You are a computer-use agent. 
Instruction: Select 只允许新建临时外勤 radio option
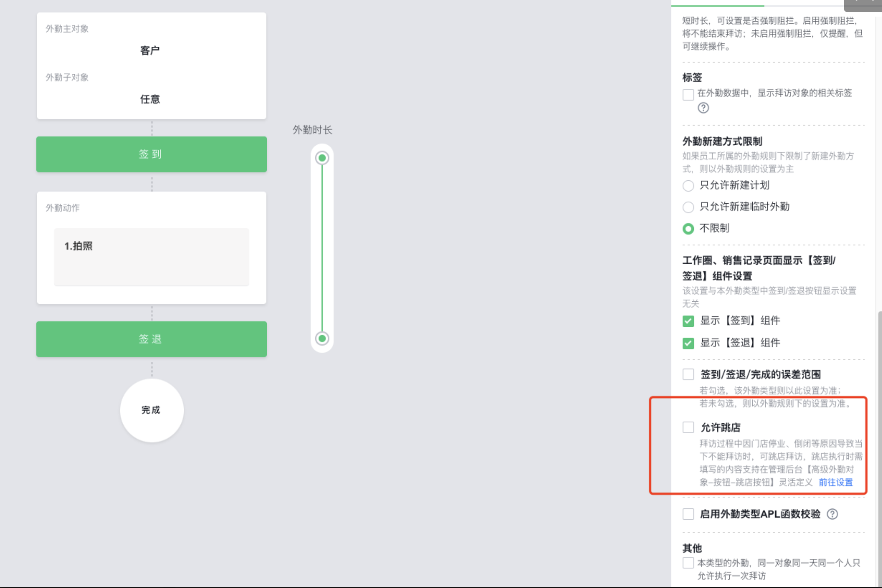tap(688, 207)
